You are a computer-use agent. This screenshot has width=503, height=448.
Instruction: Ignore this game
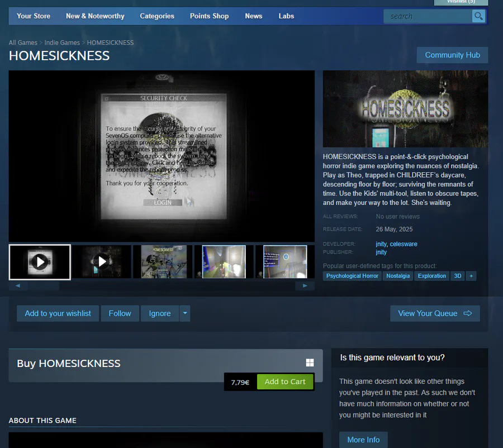pyautogui.click(x=160, y=313)
